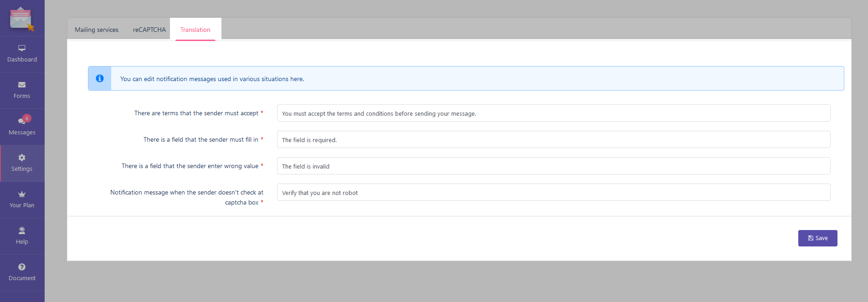Click the Document question mark icon

click(x=22, y=267)
